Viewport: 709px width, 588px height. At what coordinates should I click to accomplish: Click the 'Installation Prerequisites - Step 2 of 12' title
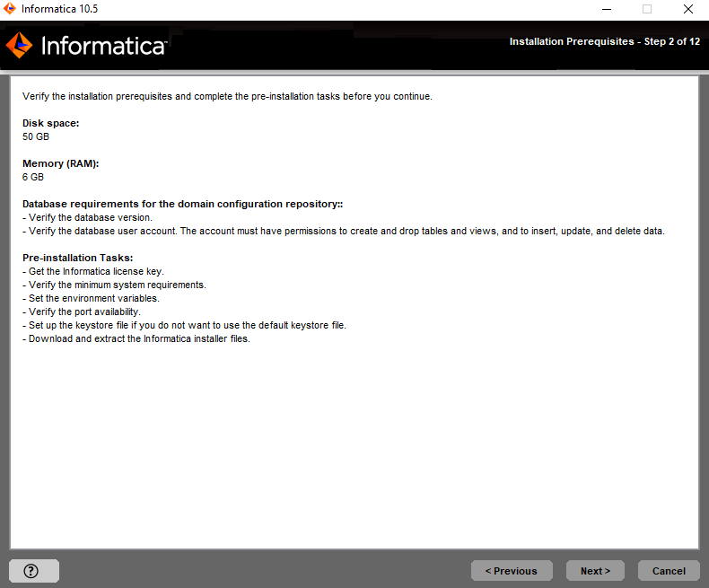(x=605, y=41)
